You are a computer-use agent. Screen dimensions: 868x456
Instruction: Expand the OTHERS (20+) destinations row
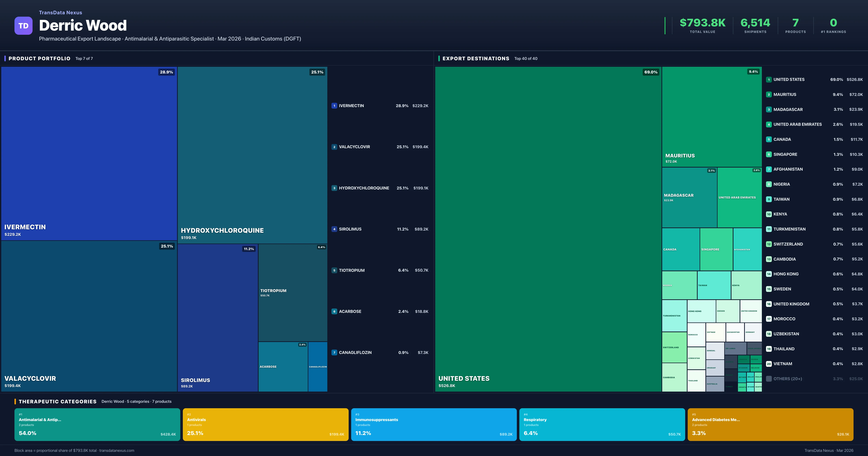pos(788,378)
